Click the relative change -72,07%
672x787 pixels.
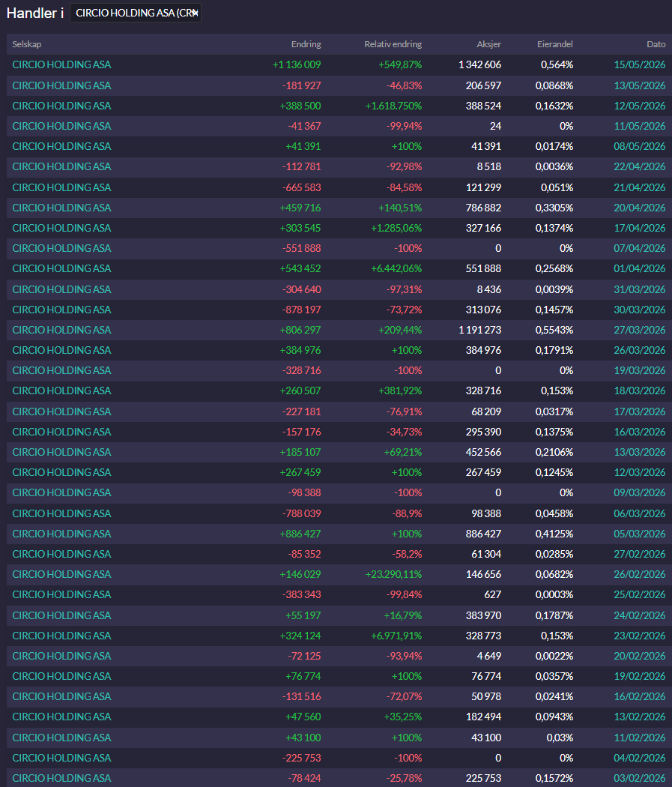[x=404, y=696]
